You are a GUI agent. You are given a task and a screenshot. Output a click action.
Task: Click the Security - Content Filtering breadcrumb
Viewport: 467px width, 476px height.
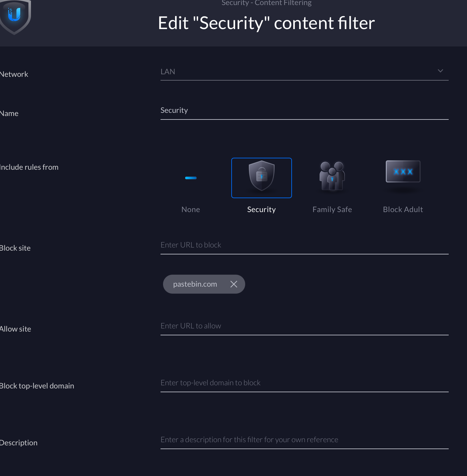[x=266, y=3]
